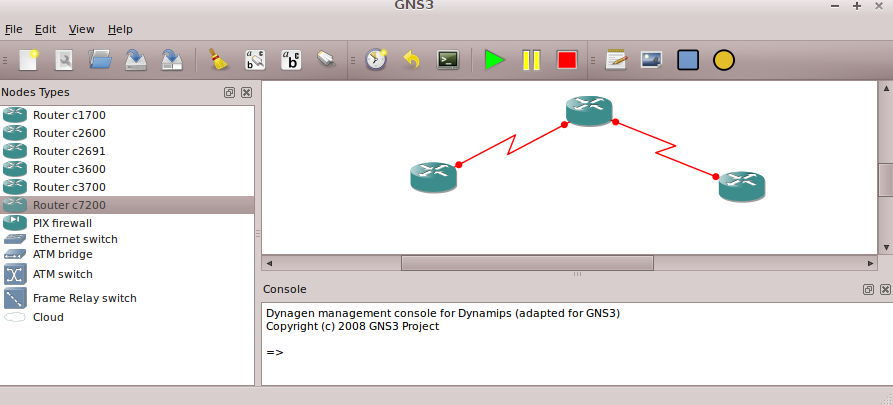Create a new blank project

pos(28,60)
